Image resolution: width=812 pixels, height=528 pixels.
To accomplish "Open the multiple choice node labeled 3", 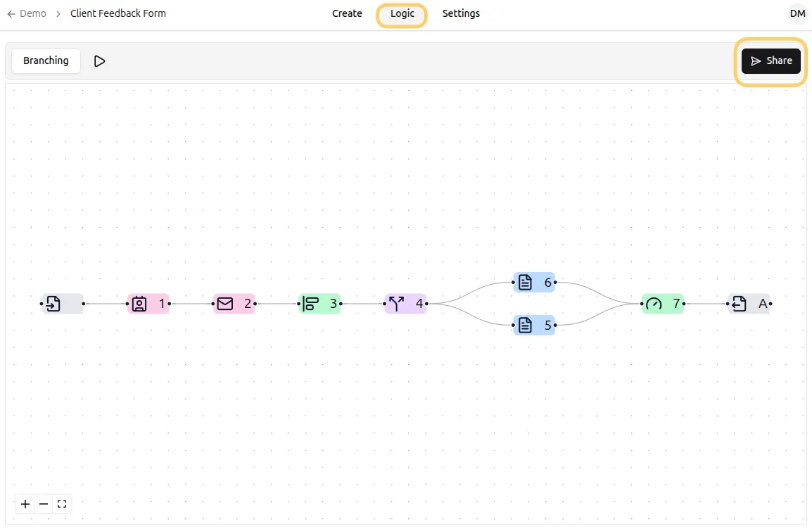I will [320, 304].
